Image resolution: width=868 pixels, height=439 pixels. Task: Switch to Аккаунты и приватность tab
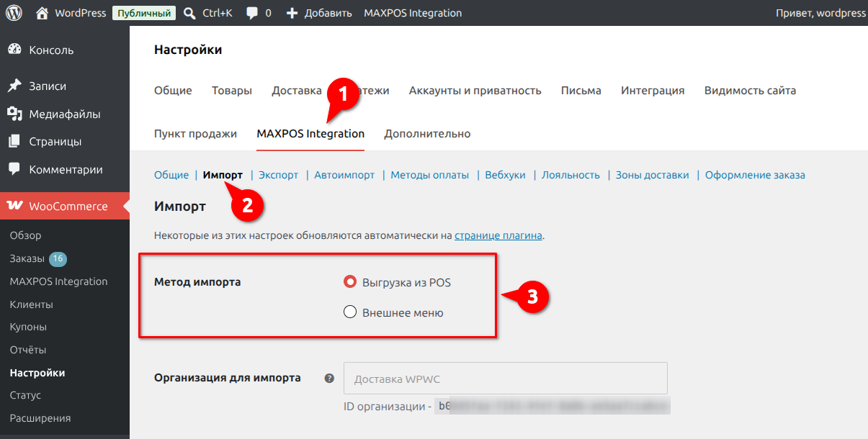click(475, 91)
